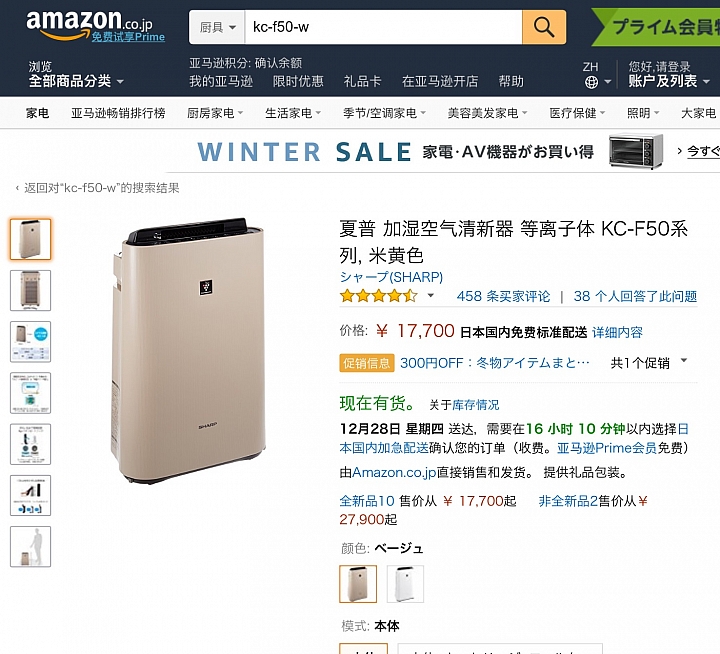
Task: Click the toaster oven banner image
Action: pyautogui.click(x=636, y=151)
